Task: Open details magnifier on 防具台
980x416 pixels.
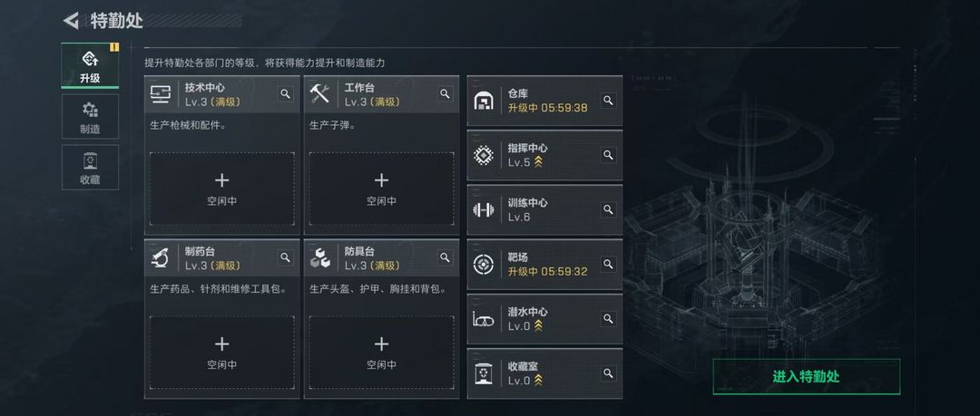Action: click(x=445, y=257)
